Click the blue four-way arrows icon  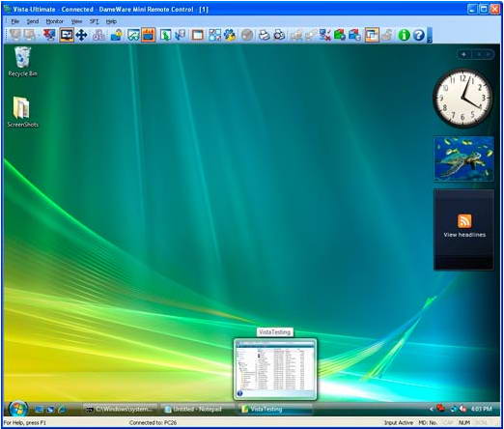pos(81,35)
